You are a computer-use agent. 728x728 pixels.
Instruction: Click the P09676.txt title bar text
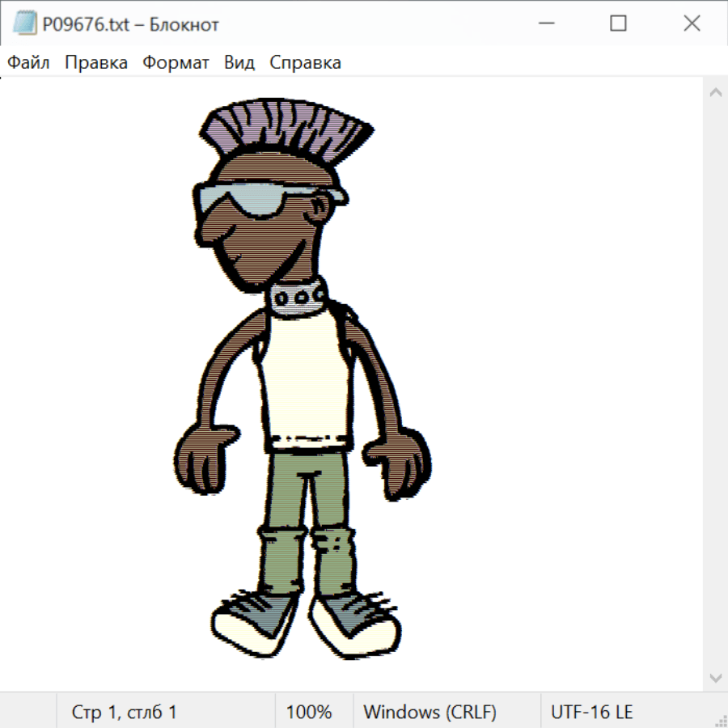[x=131, y=25]
